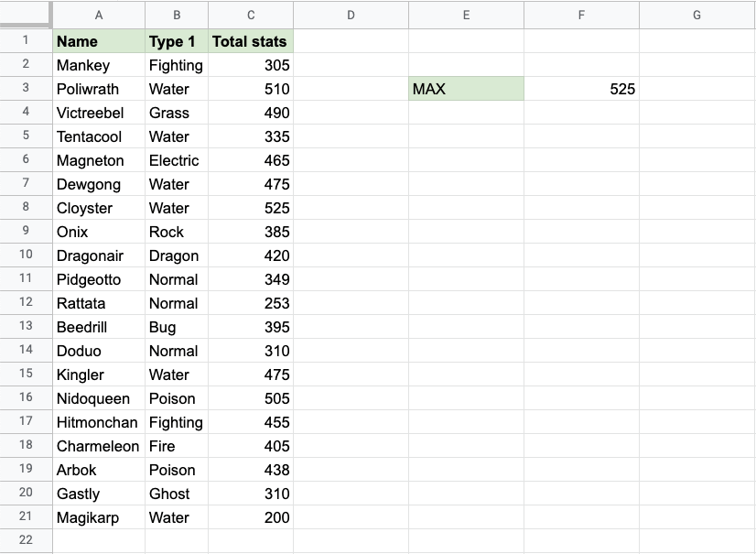Select column A header

click(99, 15)
